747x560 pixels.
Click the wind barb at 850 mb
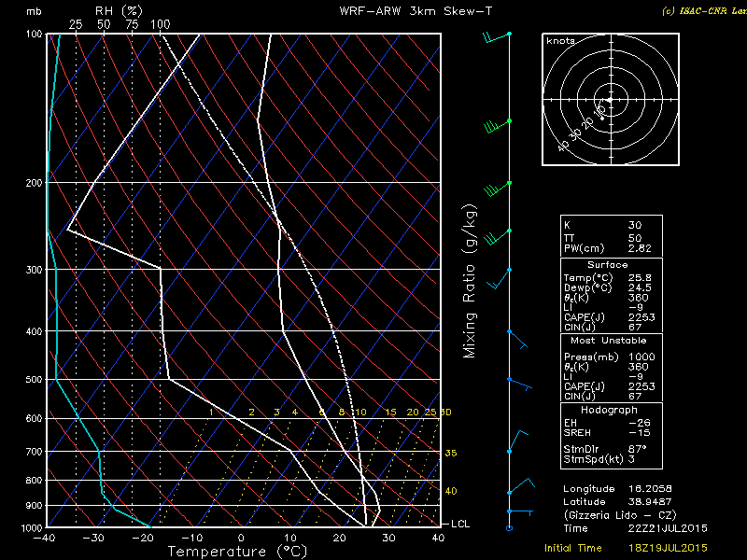(521, 486)
